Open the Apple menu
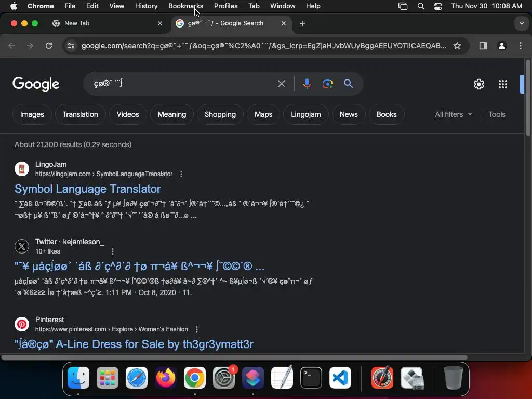532x399 pixels. tap(14, 6)
